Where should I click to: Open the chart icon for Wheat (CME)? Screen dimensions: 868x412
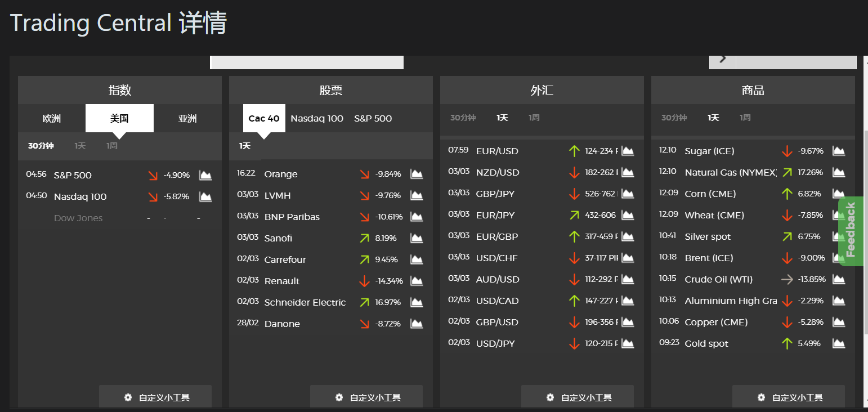coord(839,215)
